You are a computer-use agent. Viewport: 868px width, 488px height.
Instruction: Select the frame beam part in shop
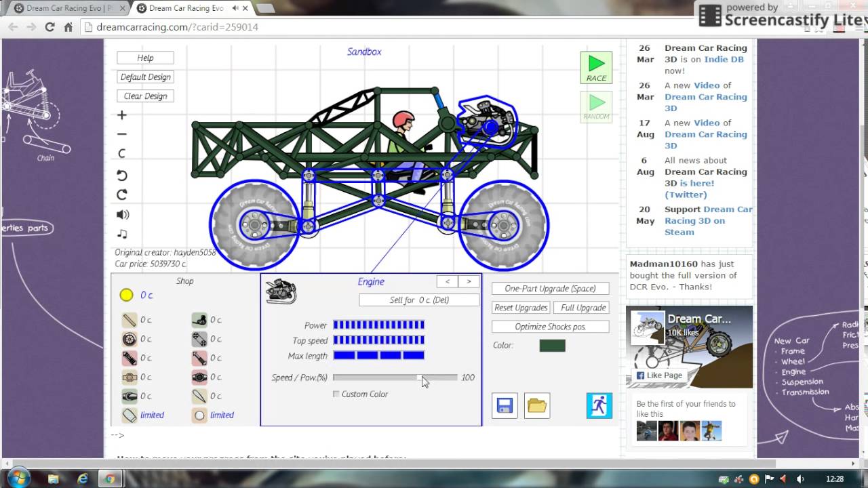pyautogui.click(x=130, y=320)
